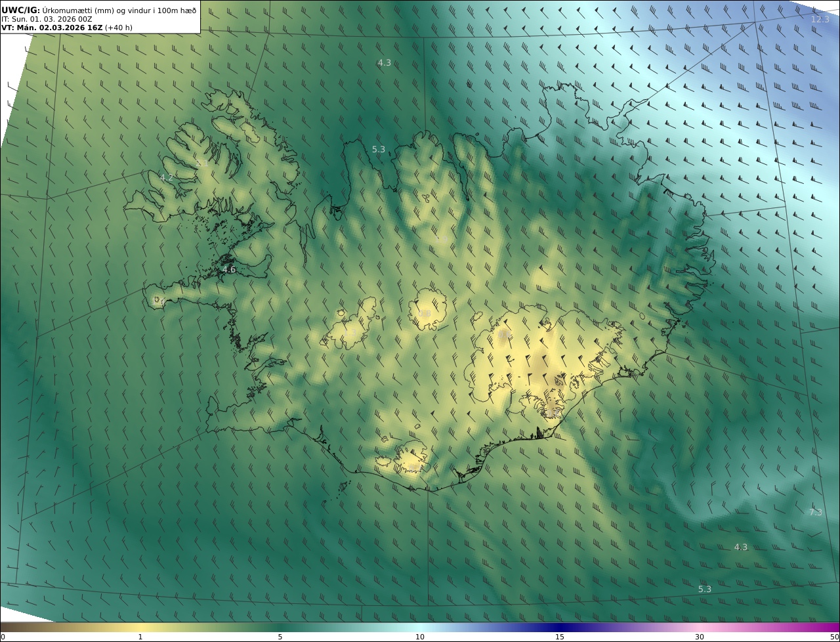Click the 12.3 value label
The image size is (840, 642).
(x=820, y=19)
